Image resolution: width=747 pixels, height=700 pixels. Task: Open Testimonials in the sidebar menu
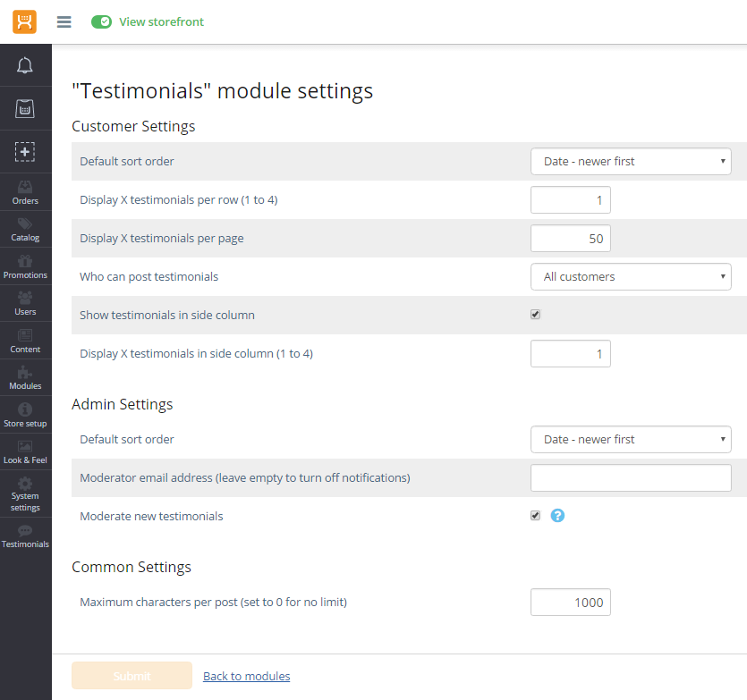(25, 536)
